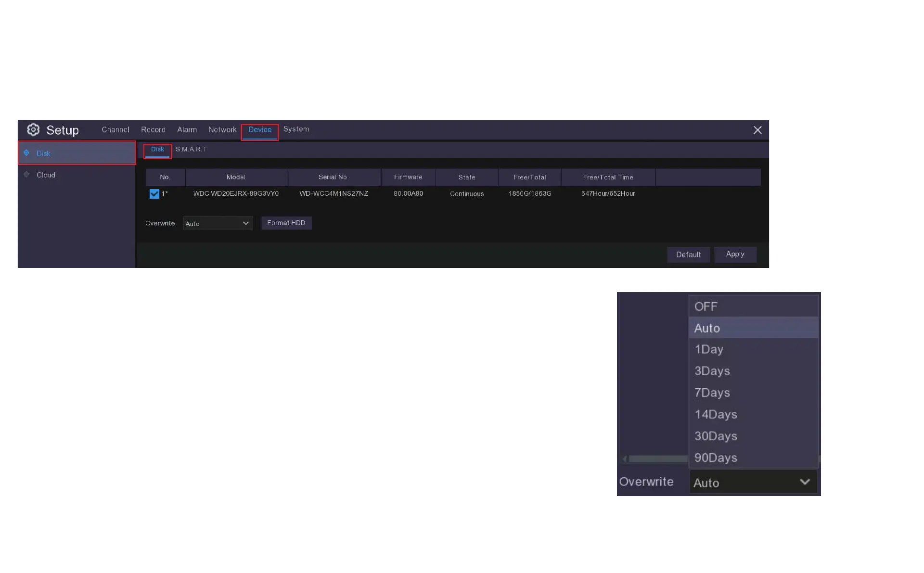Click the chevron arrow of enlarged Overwrite dropdown
The image size is (924, 573).
pyautogui.click(x=805, y=482)
